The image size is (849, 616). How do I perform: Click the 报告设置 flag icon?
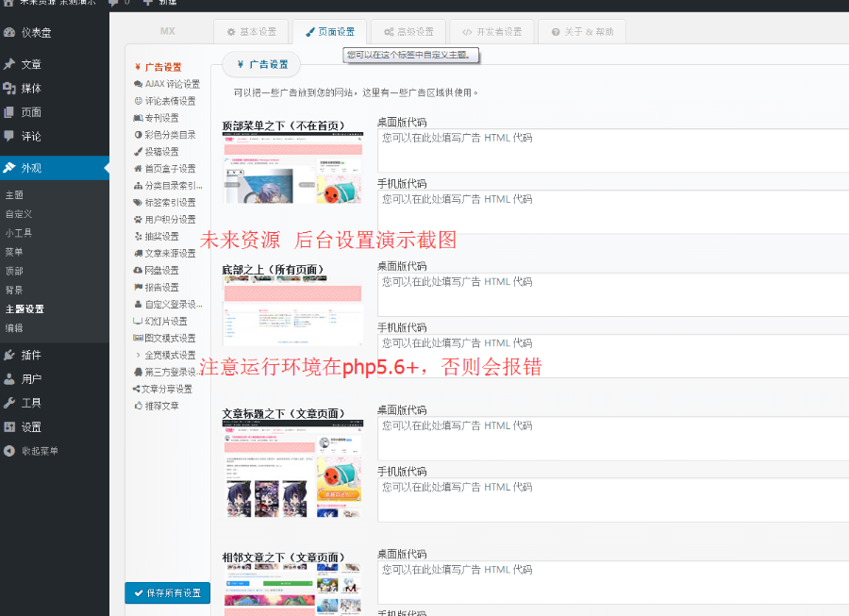[138, 287]
